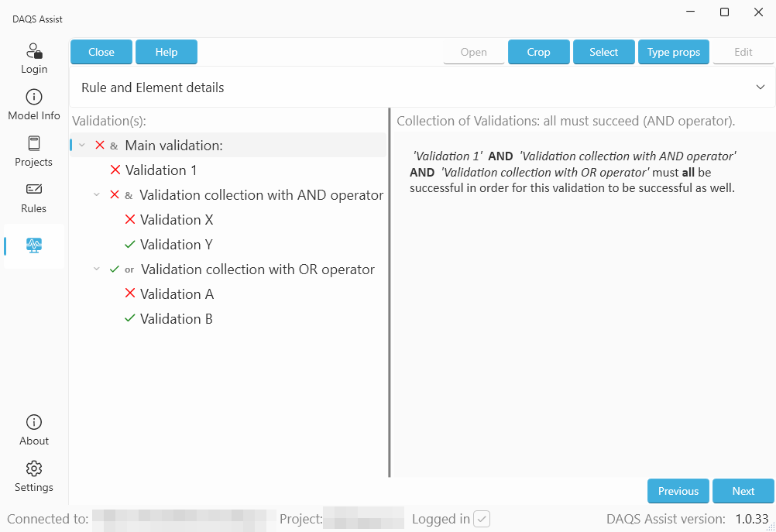Click the green check next to Validation Y
776x532 pixels.
[x=129, y=244]
